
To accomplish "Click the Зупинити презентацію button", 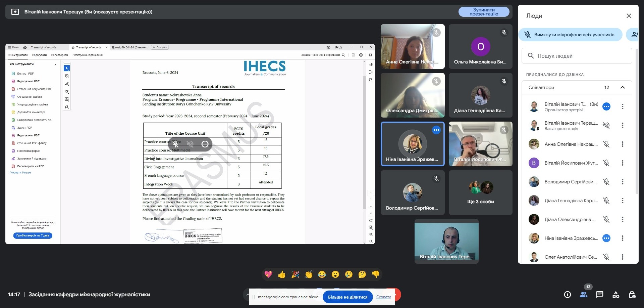I will [x=484, y=12].
